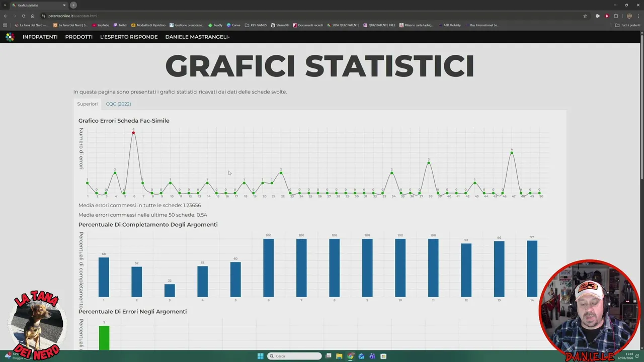Click the 68 percent bar for argument 1
Screen dimensions: 644x362
coord(104,278)
